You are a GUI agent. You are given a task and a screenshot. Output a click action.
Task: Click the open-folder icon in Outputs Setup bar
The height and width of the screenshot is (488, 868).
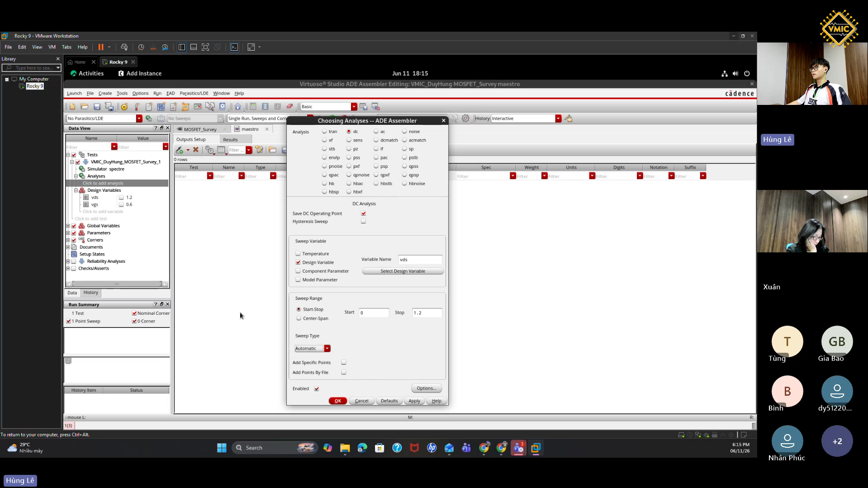(x=272, y=150)
